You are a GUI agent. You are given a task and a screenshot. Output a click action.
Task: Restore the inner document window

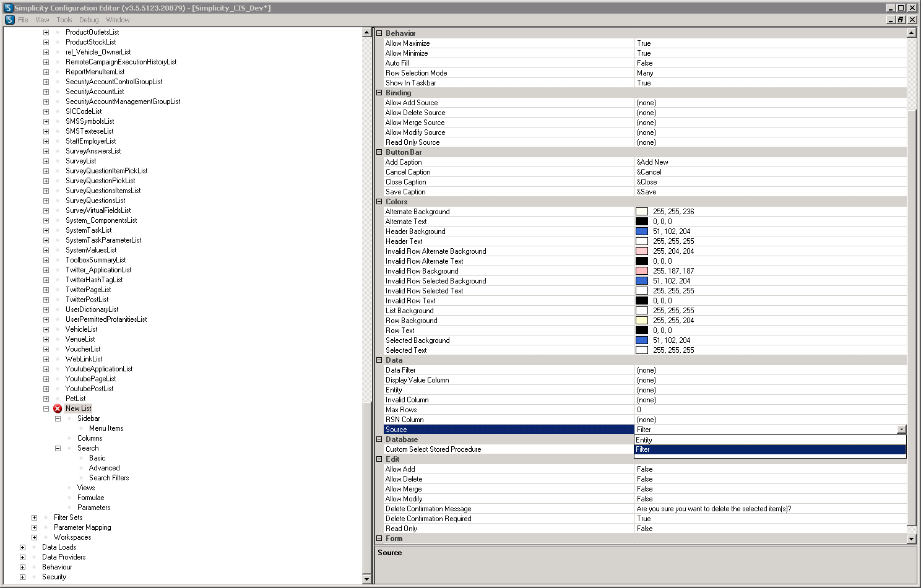(x=901, y=20)
